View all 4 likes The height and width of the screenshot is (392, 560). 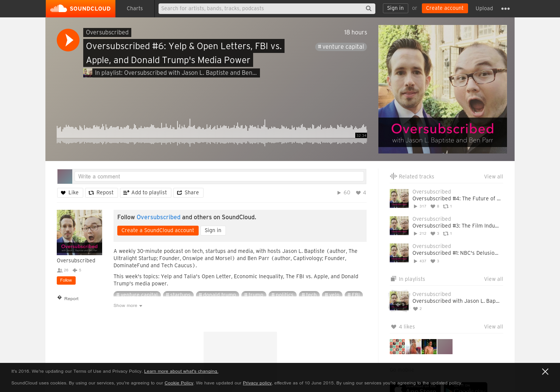point(493,327)
